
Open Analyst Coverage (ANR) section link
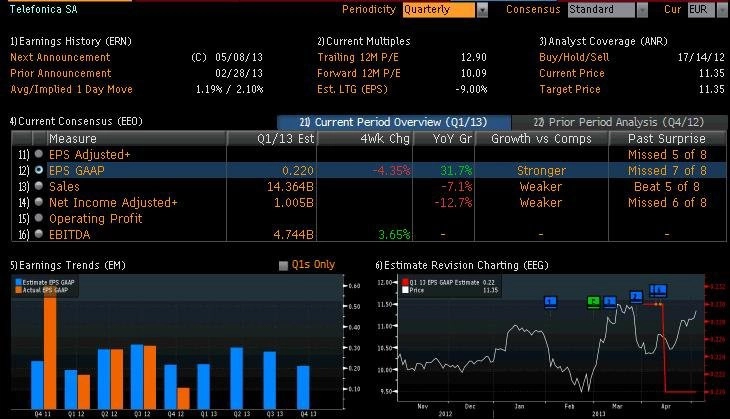coord(603,41)
